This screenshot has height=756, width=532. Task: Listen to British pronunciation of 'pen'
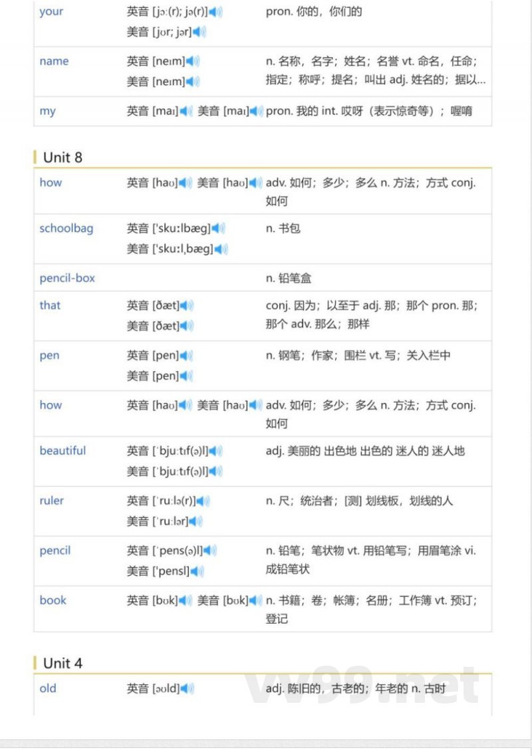pos(186,356)
